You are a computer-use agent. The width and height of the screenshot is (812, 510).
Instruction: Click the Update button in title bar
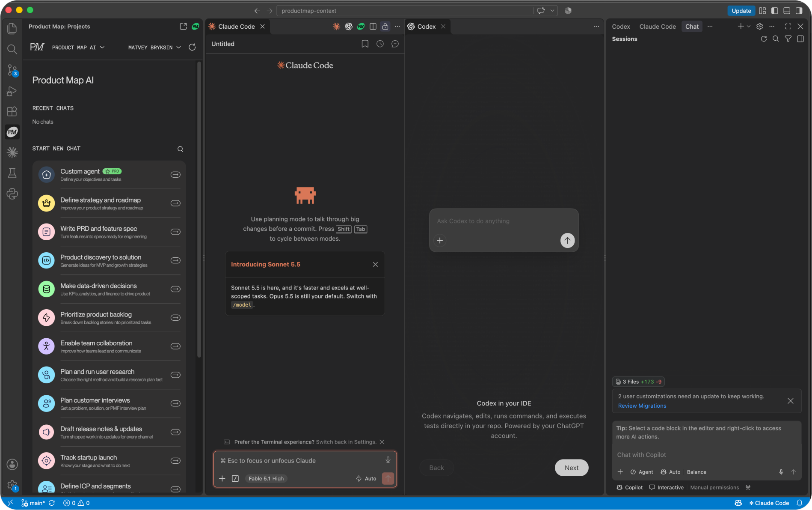point(741,11)
